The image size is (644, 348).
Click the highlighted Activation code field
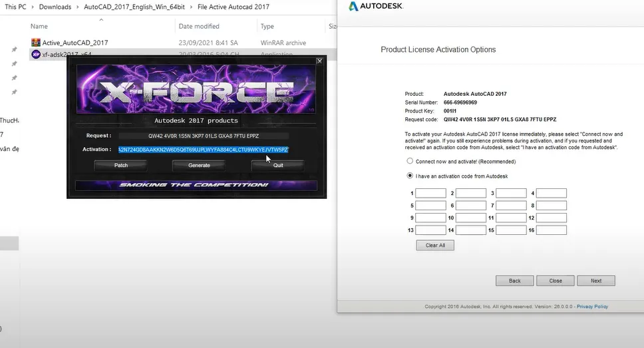[x=204, y=150]
